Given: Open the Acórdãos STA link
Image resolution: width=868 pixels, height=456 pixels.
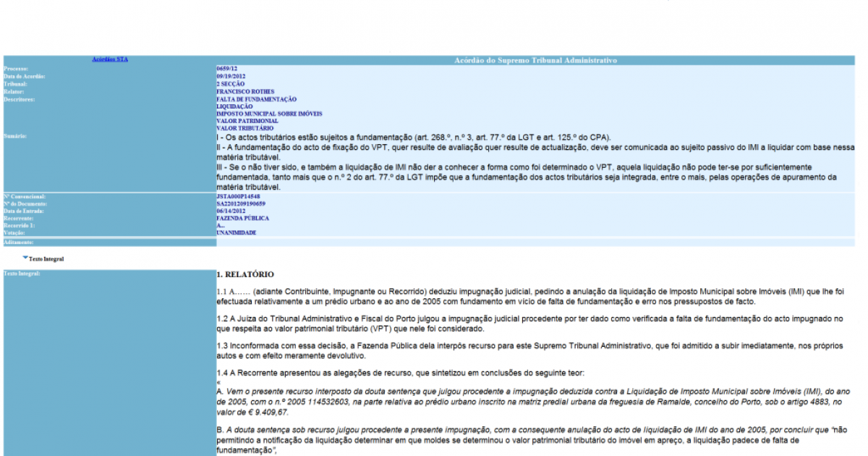Looking at the screenshot, I should pos(110,59).
